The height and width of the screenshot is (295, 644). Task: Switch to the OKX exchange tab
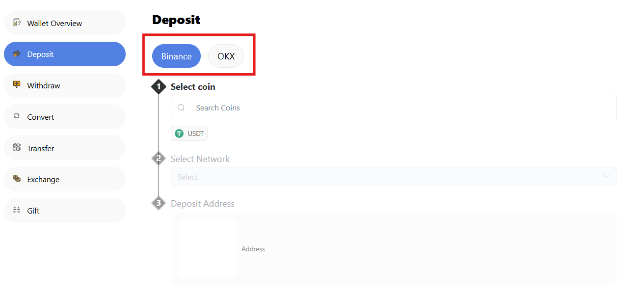click(x=226, y=56)
